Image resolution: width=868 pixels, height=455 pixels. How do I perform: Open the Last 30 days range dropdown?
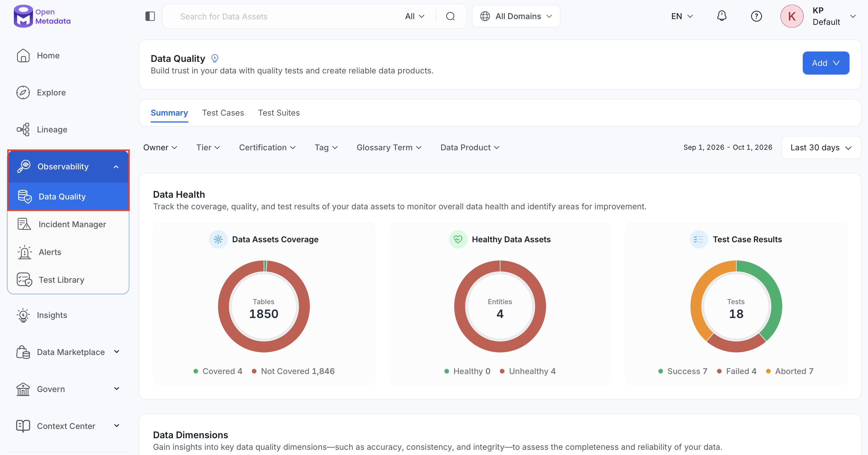[821, 148]
